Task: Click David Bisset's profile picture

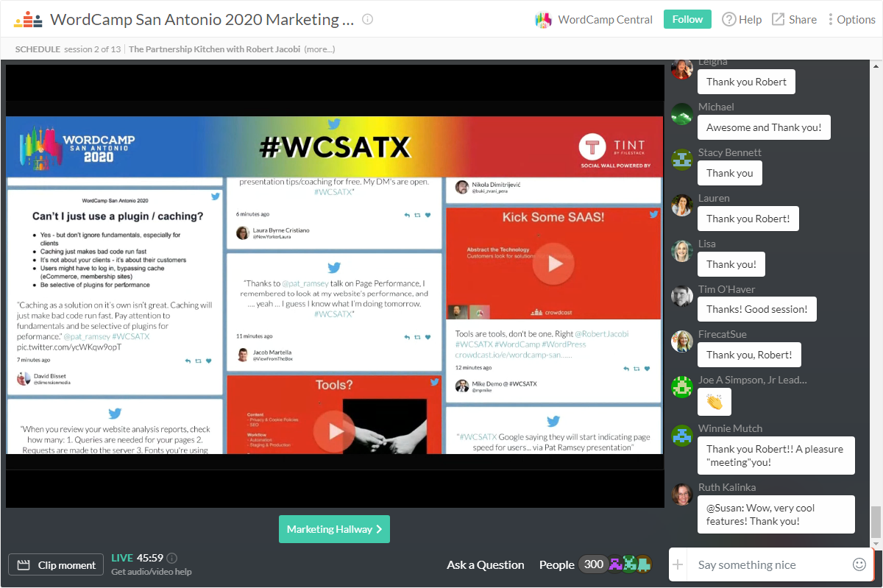Action: coord(24,378)
